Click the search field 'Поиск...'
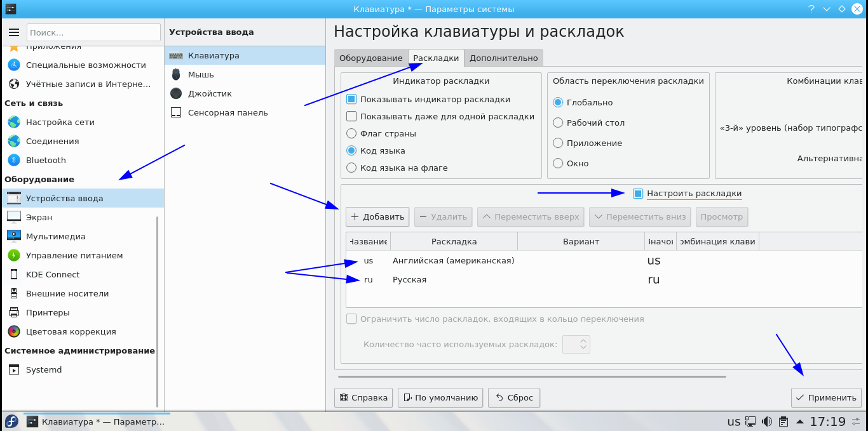The height and width of the screenshot is (431, 868). 93,32
